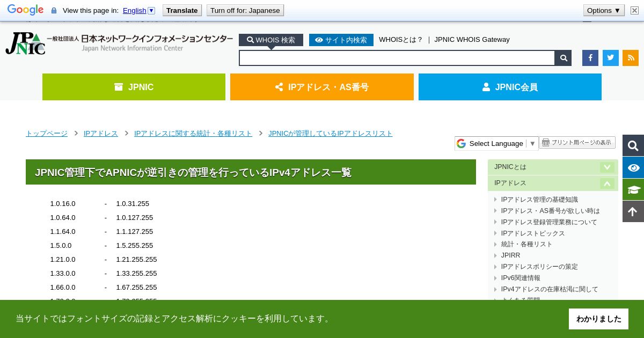Select the WHOIS 検索 search tab
This screenshot has width=644, height=338.
tap(271, 40)
